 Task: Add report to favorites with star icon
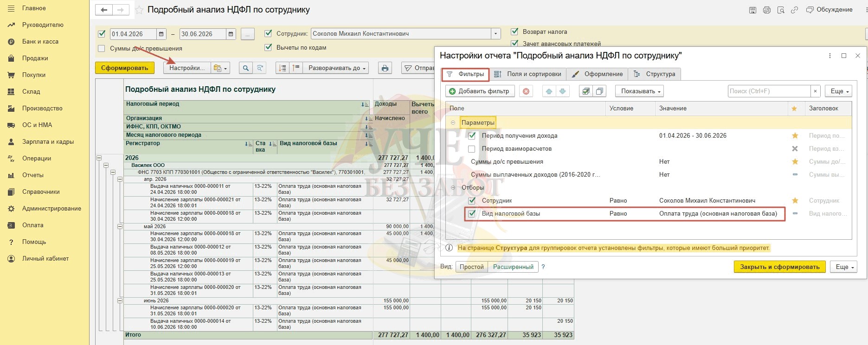click(x=139, y=10)
